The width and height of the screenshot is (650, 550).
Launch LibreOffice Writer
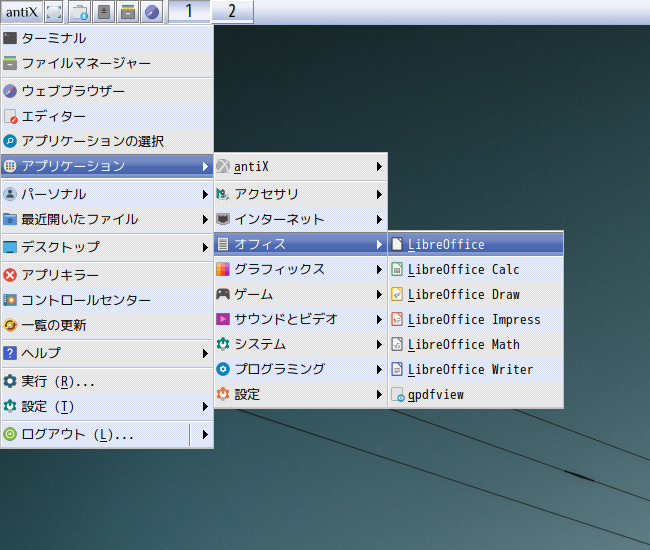[x=476, y=369]
